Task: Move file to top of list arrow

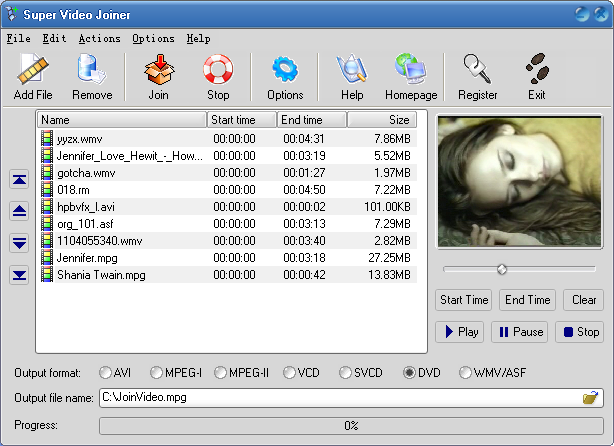Action: pyautogui.click(x=19, y=180)
